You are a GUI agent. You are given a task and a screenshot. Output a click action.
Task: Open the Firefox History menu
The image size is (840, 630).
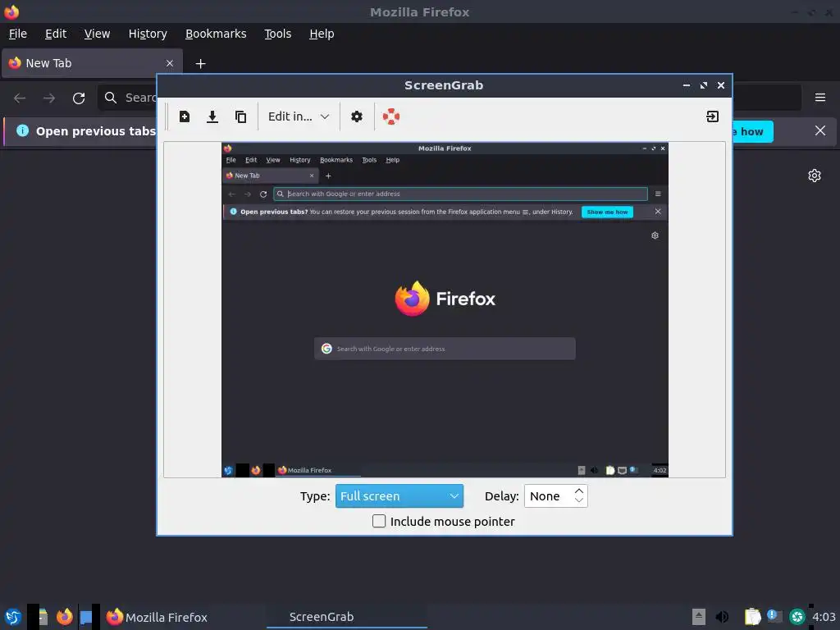148,34
